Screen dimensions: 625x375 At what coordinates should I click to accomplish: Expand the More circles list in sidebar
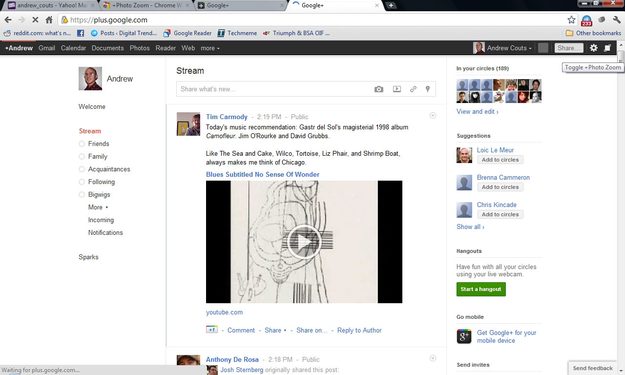pos(98,207)
